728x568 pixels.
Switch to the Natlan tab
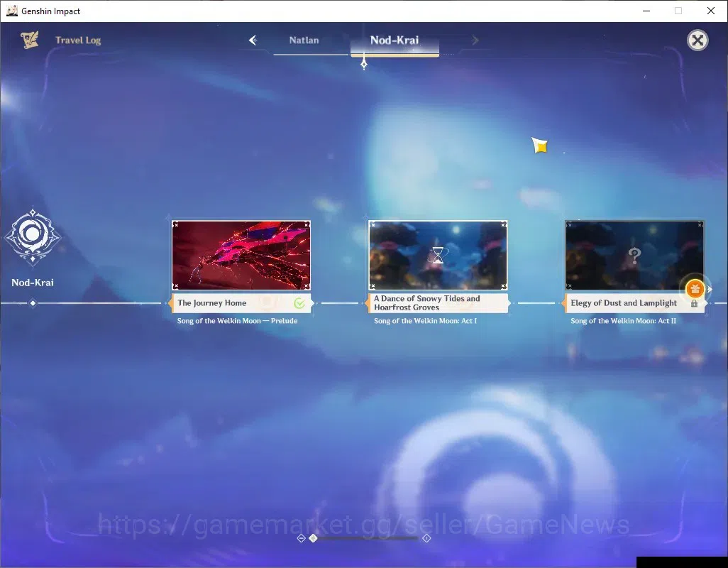click(304, 40)
